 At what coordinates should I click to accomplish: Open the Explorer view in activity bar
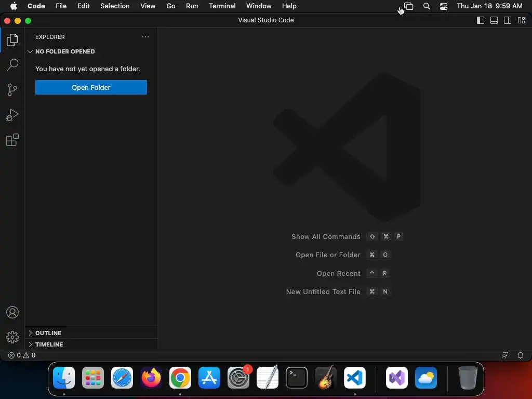click(x=12, y=40)
